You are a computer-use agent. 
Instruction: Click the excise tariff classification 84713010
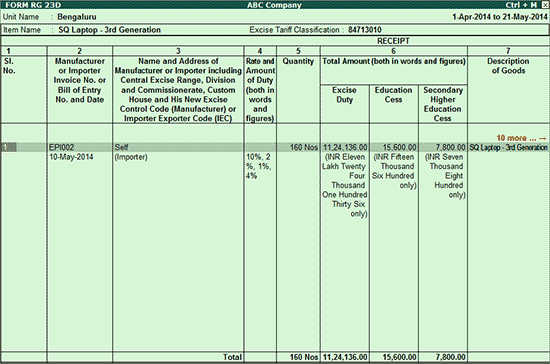tap(365, 30)
